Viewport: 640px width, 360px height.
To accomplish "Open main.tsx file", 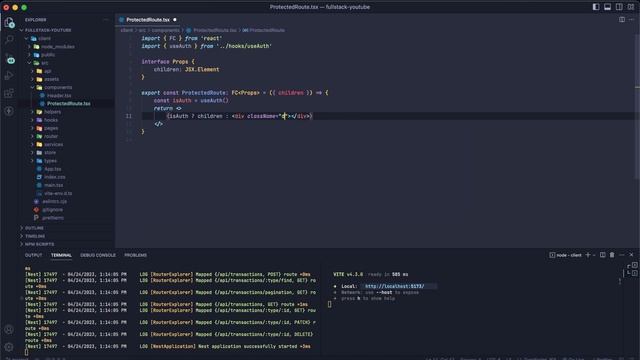I will [x=53, y=185].
